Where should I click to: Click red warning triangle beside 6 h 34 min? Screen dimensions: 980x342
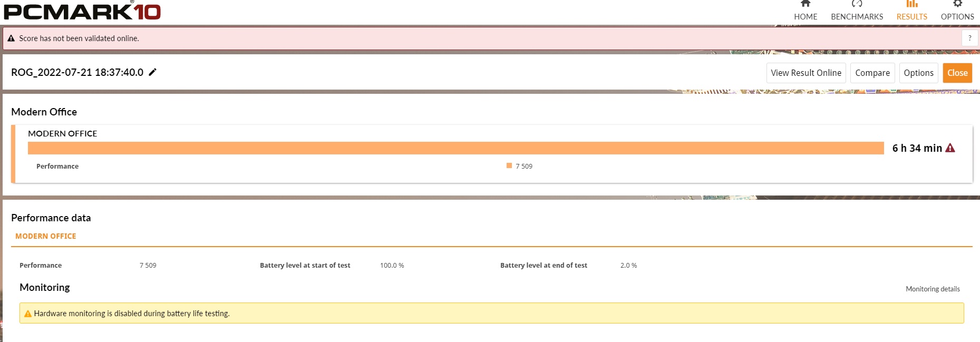[950, 148]
